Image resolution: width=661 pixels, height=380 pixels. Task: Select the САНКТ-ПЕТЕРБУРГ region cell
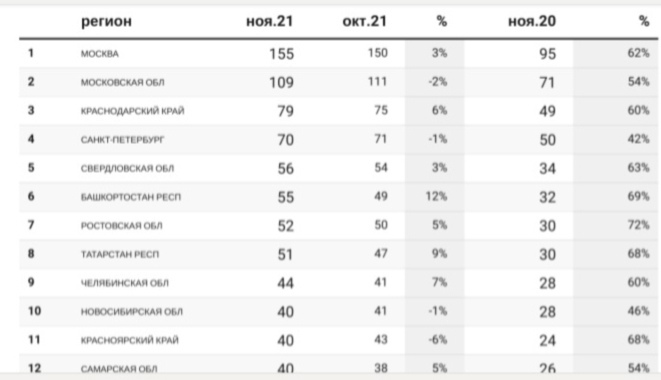click(x=123, y=140)
